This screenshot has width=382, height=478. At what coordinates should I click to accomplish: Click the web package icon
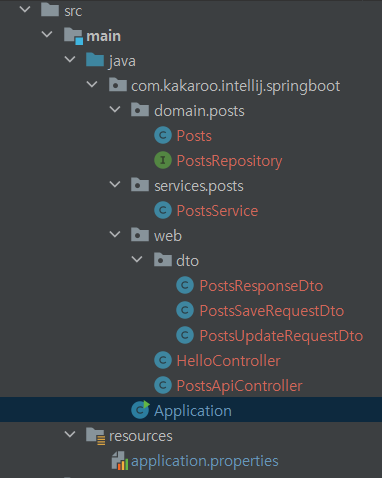[x=140, y=235]
